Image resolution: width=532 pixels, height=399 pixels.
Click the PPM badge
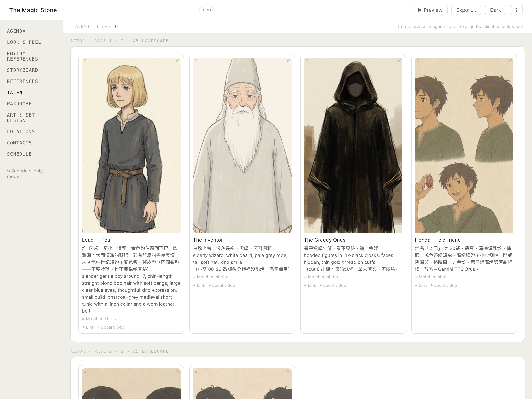tap(207, 10)
